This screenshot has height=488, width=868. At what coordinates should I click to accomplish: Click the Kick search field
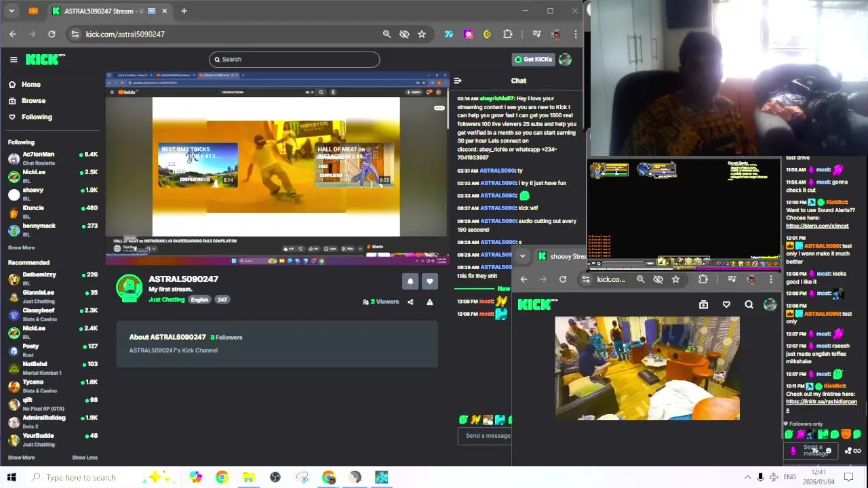click(294, 60)
